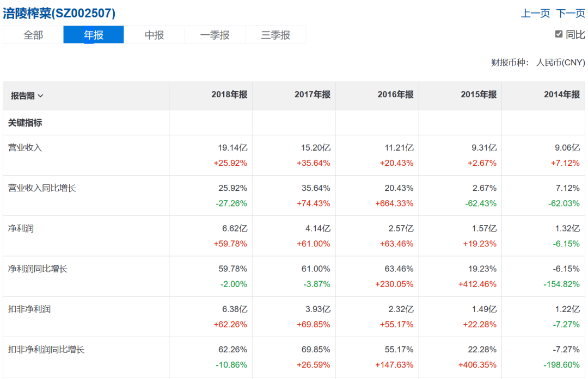The height and width of the screenshot is (379, 588).
Task: Click the 2015年报 column header
Action: click(479, 95)
